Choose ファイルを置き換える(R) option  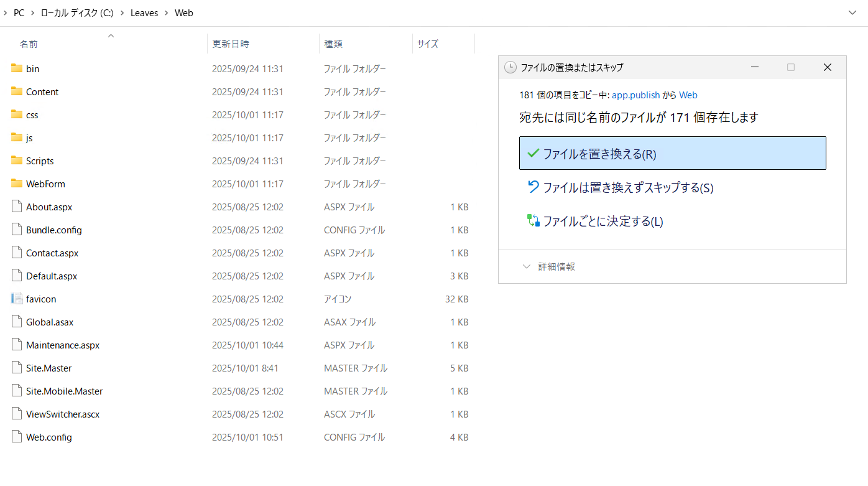(x=672, y=154)
